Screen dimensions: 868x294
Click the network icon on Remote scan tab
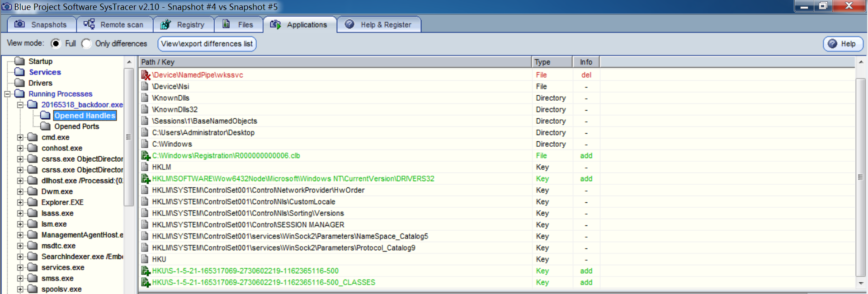(89, 24)
